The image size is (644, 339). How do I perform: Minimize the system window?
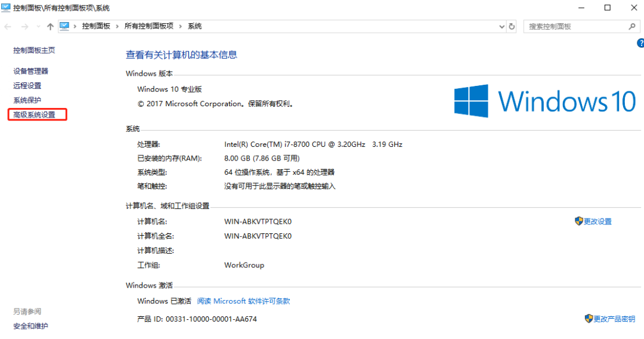(x=581, y=8)
